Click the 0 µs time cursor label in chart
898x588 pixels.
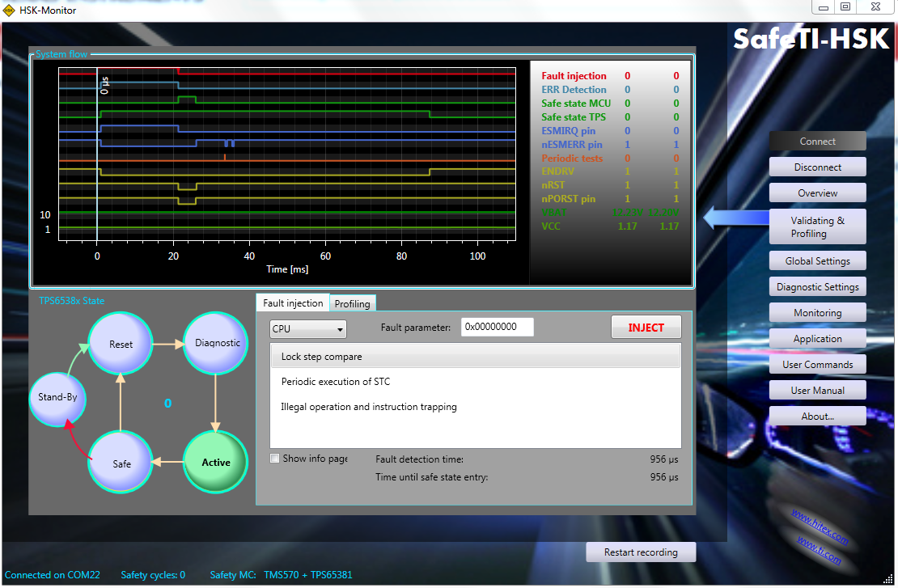tap(104, 85)
